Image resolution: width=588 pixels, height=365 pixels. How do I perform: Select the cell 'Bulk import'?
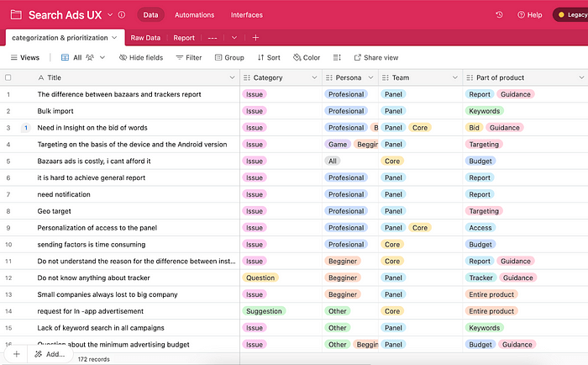(x=55, y=111)
